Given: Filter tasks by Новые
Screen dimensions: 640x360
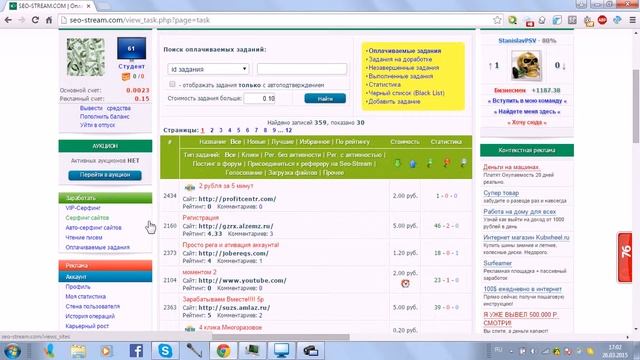Looking at the screenshot, I should [256, 142].
